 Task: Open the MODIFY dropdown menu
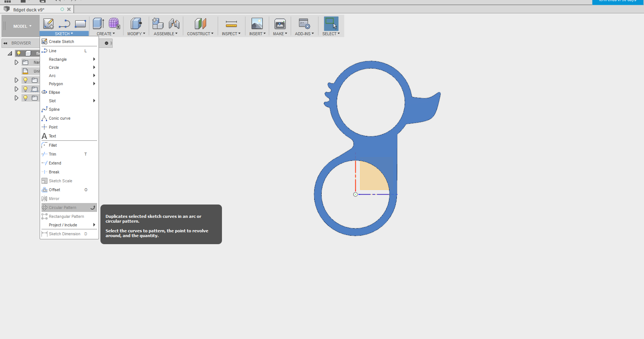[x=136, y=34]
